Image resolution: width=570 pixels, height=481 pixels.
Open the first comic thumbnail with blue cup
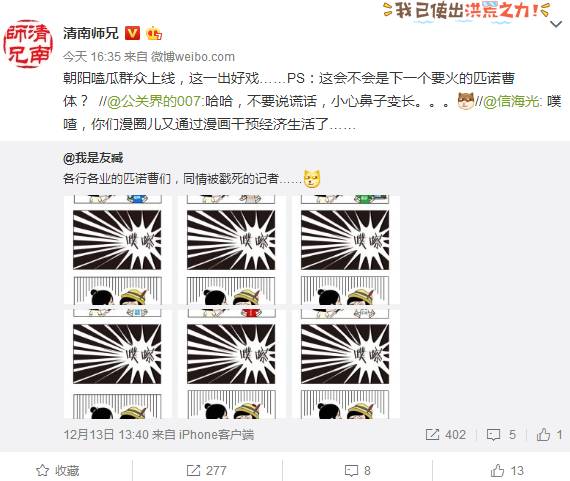pos(117,250)
